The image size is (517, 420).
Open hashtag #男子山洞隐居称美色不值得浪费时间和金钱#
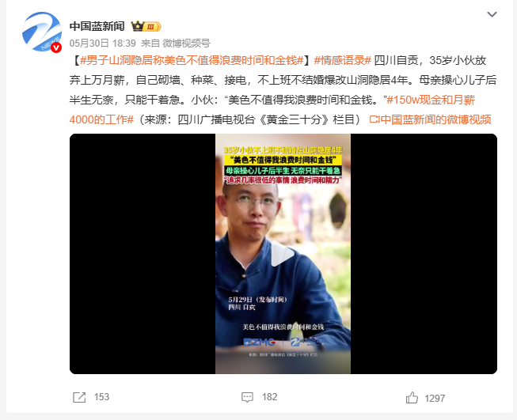(x=192, y=61)
